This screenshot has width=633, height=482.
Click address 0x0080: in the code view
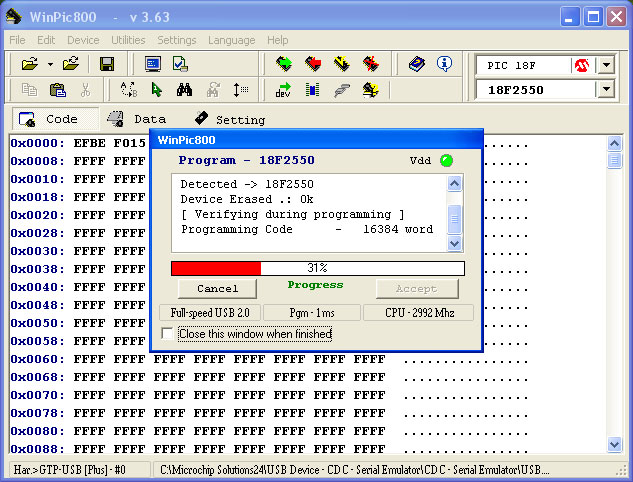38,431
